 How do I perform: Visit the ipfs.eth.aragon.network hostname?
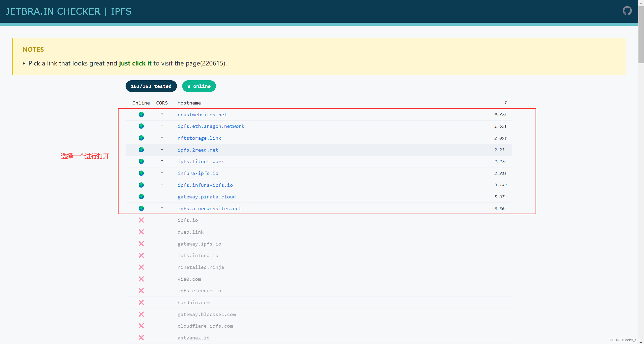pos(211,126)
